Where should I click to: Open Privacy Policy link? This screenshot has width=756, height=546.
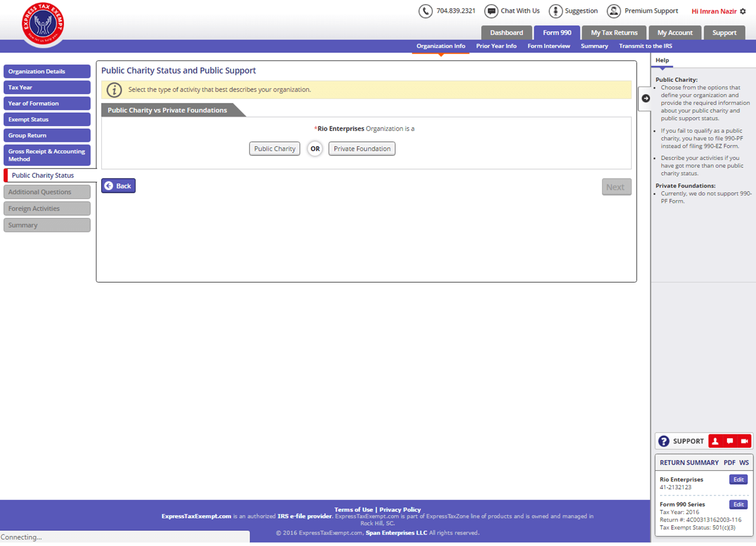[x=400, y=509]
